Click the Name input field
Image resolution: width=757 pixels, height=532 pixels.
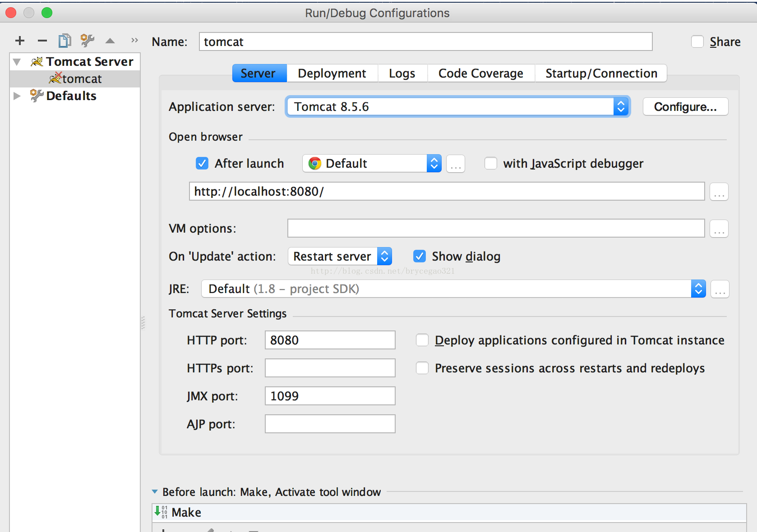[426, 41]
